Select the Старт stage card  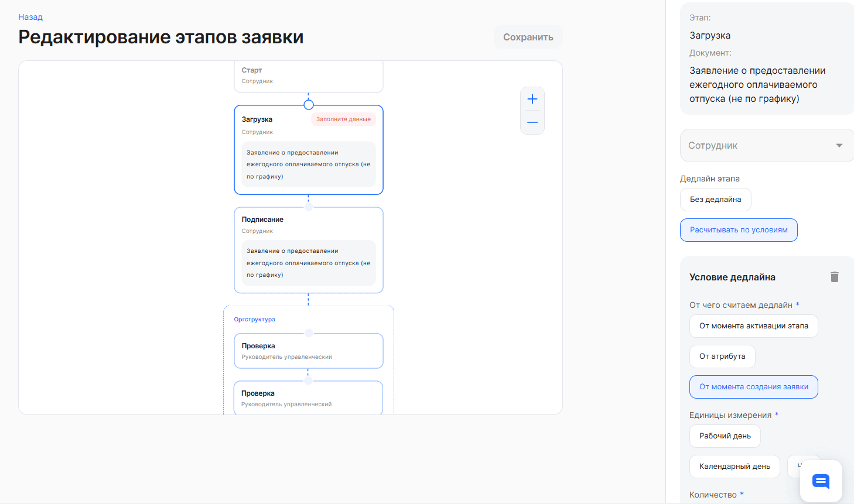pyautogui.click(x=309, y=77)
